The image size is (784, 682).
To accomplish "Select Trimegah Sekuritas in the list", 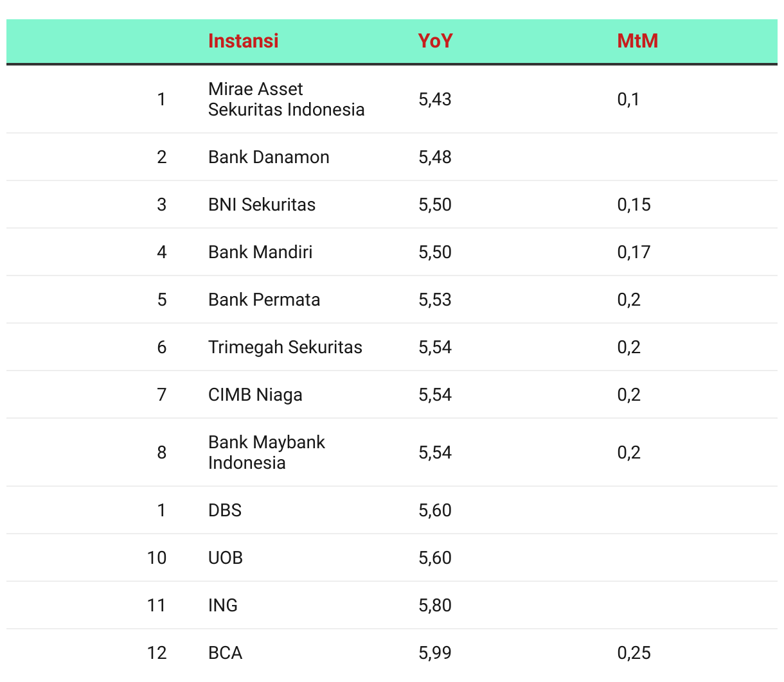I will (285, 347).
